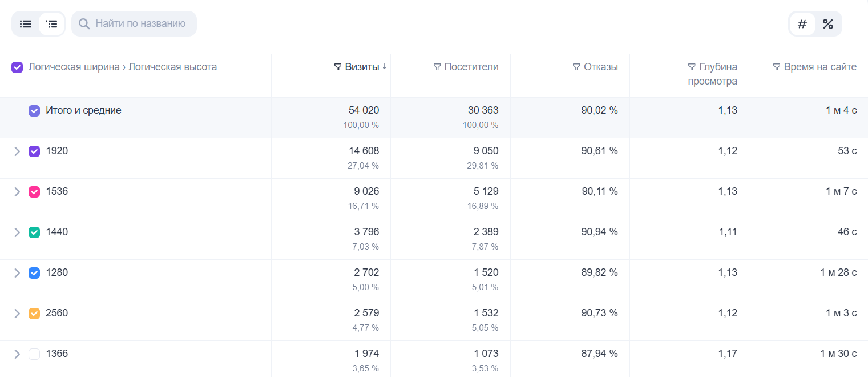
Task: Open filter icon for Отказы column
Action: [x=576, y=67]
